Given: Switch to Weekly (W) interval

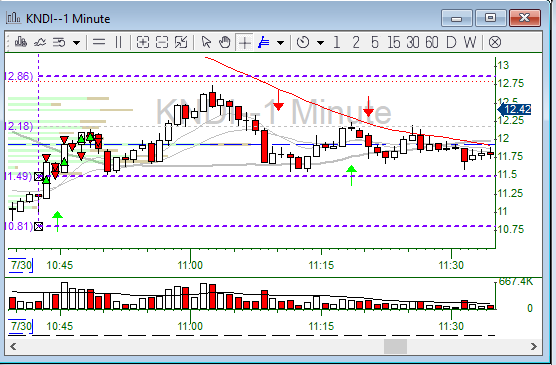Looking at the screenshot, I should point(470,43).
